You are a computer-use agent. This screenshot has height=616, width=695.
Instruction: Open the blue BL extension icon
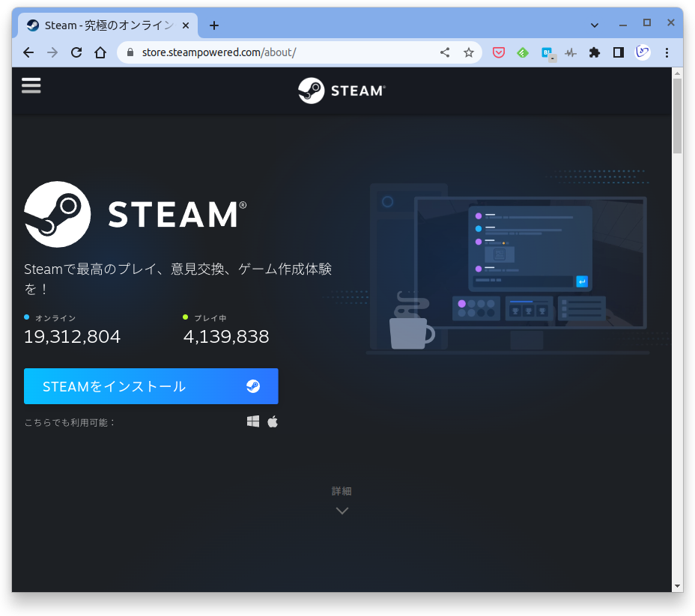pos(548,54)
